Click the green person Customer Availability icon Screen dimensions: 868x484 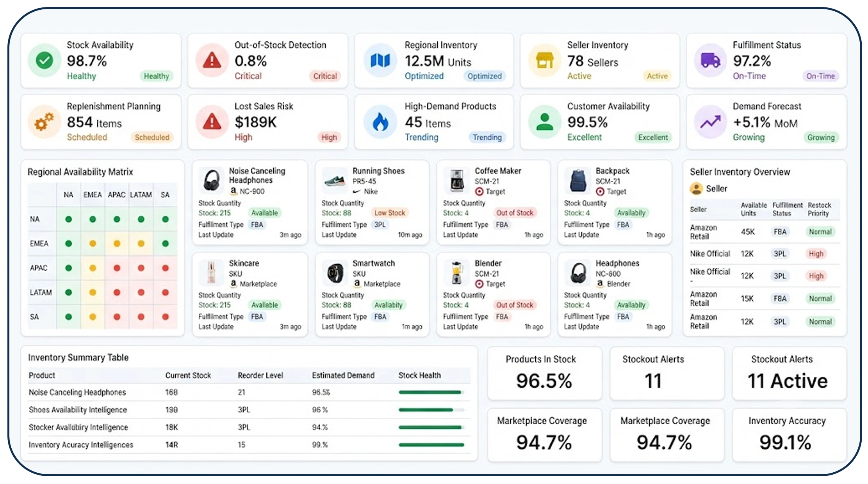coord(544,121)
